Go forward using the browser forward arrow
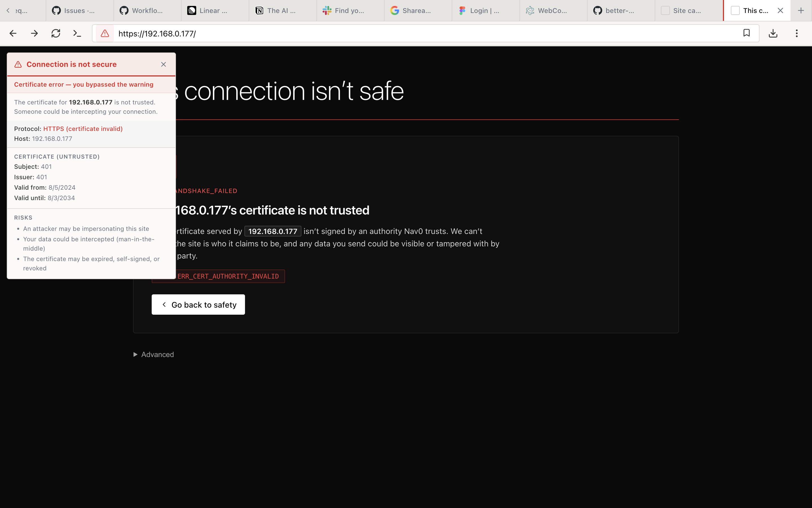This screenshot has width=812, height=508. pos(34,33)
